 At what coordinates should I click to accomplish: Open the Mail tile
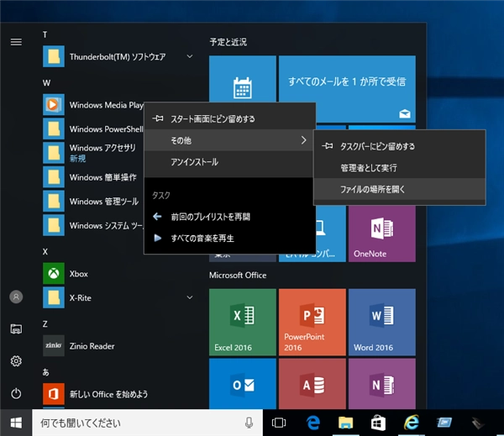click(x=347, y=89)
